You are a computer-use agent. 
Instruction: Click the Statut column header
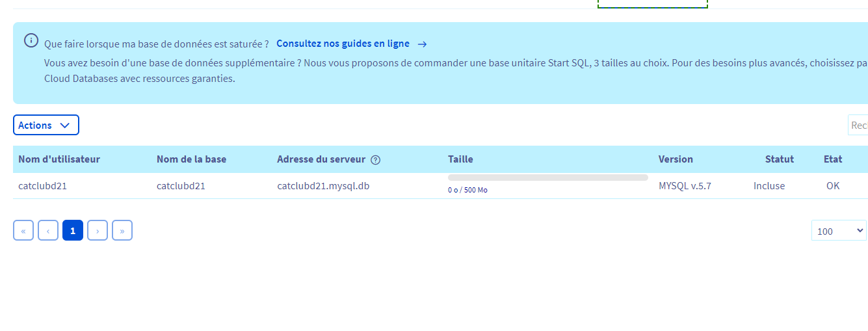coord(779,159)
